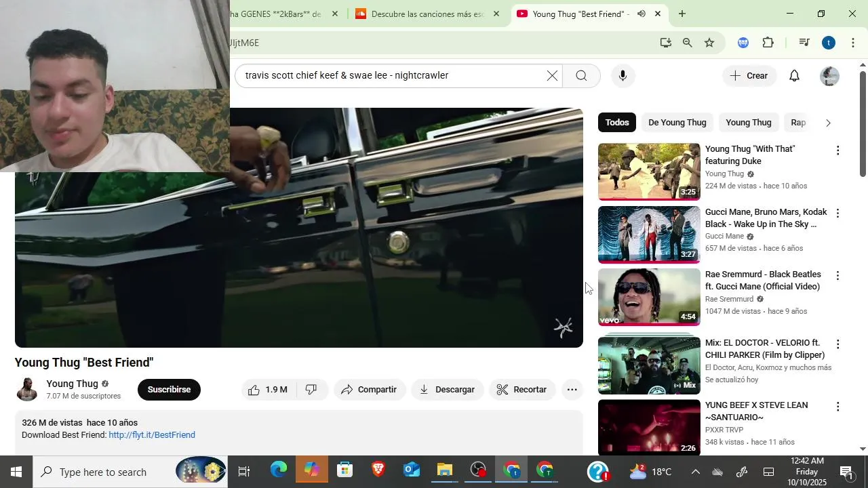Like the video with the thumbs-up
The height and width of the screenshot is (488, 868).
(x=267, y=390)
